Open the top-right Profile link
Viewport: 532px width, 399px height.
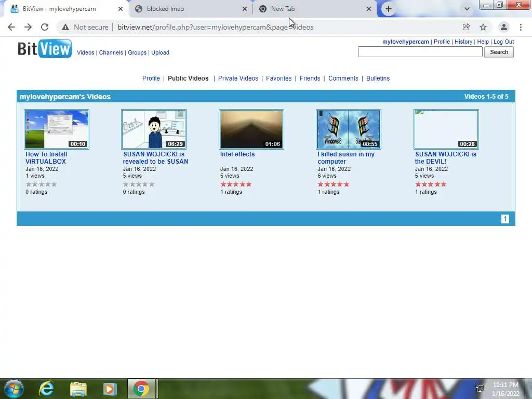[x=442, y=42]
